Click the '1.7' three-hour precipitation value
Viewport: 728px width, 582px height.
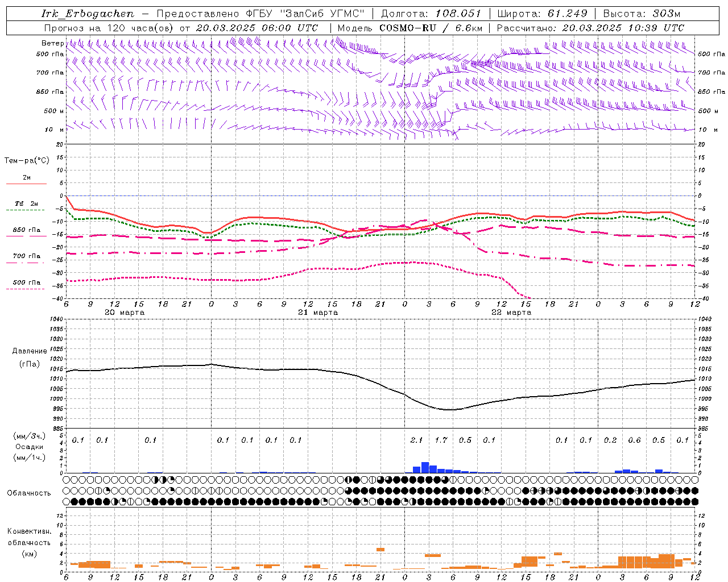(441, 440)
